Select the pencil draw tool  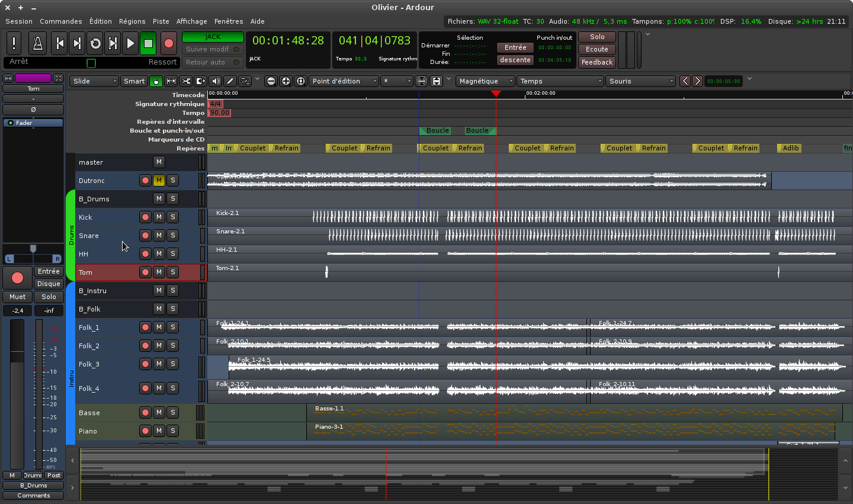click(x=230, y=81)
